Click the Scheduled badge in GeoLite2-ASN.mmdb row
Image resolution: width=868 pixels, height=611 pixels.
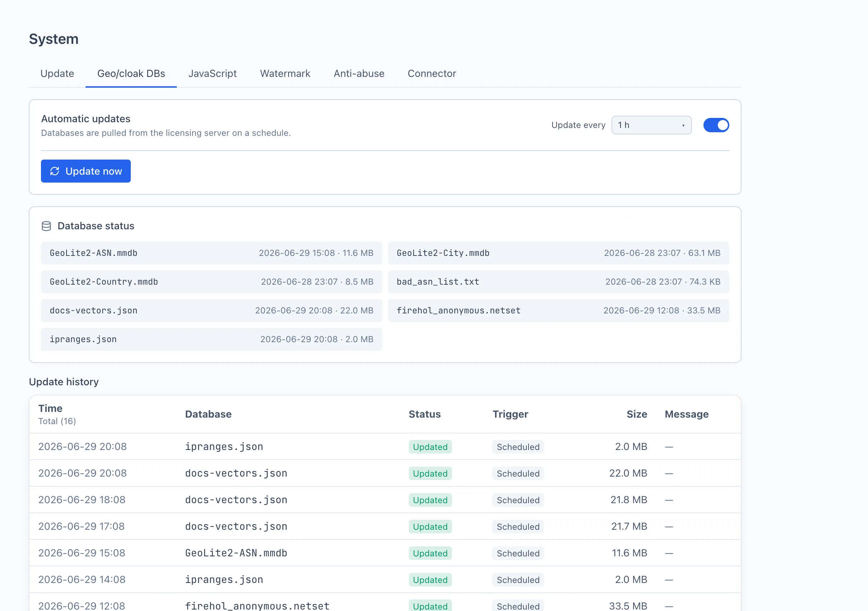tap(518, 553)
